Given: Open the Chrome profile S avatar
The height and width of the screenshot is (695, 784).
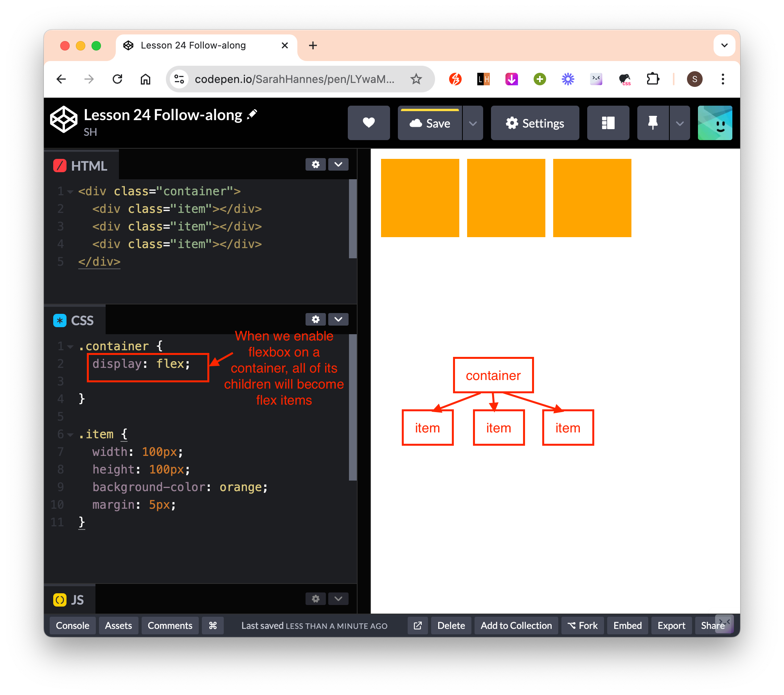Looking at the screenshot, I should [695, 79].
